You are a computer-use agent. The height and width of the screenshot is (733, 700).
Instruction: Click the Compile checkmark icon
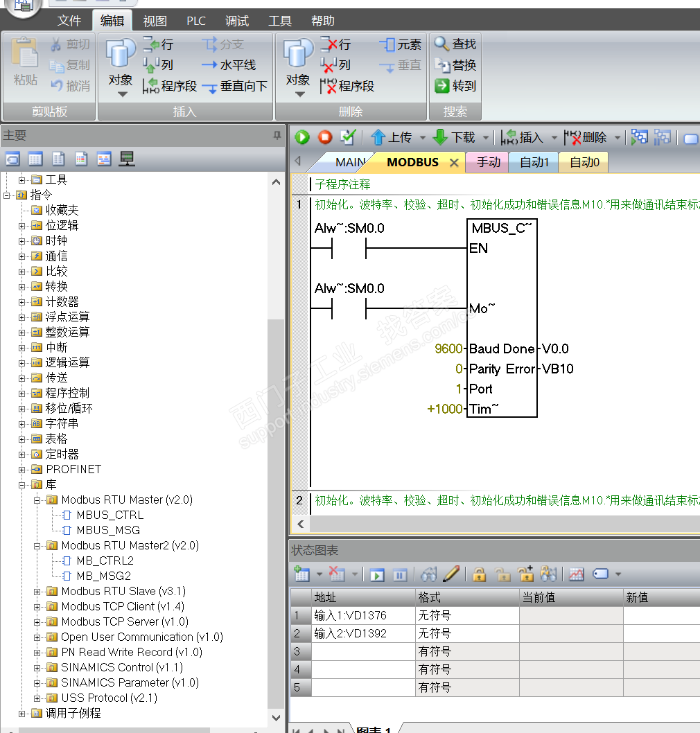tap(347, 137)
